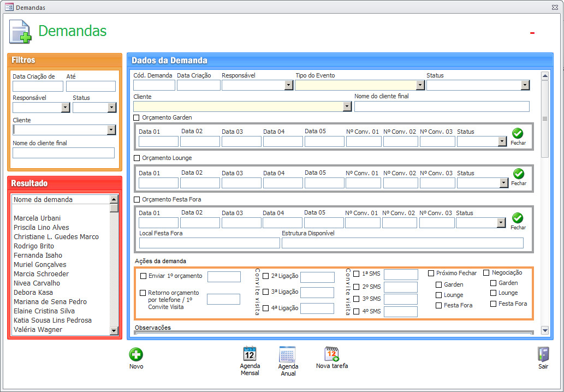The image size is (564, 392).
Task: Open the Cliente dropdown in Filtros
Action: point(111,130)
